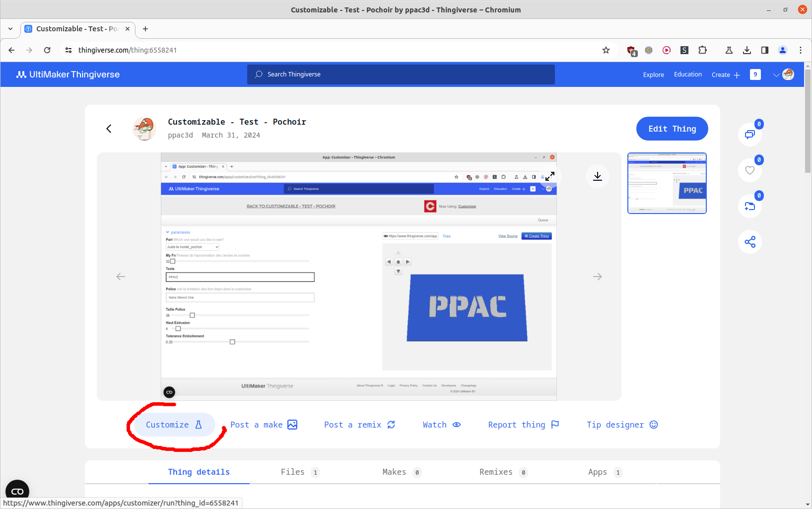Bookmark this page with the star icon
Viewport: 812px width, 509px height.
[x=606, y=50]
